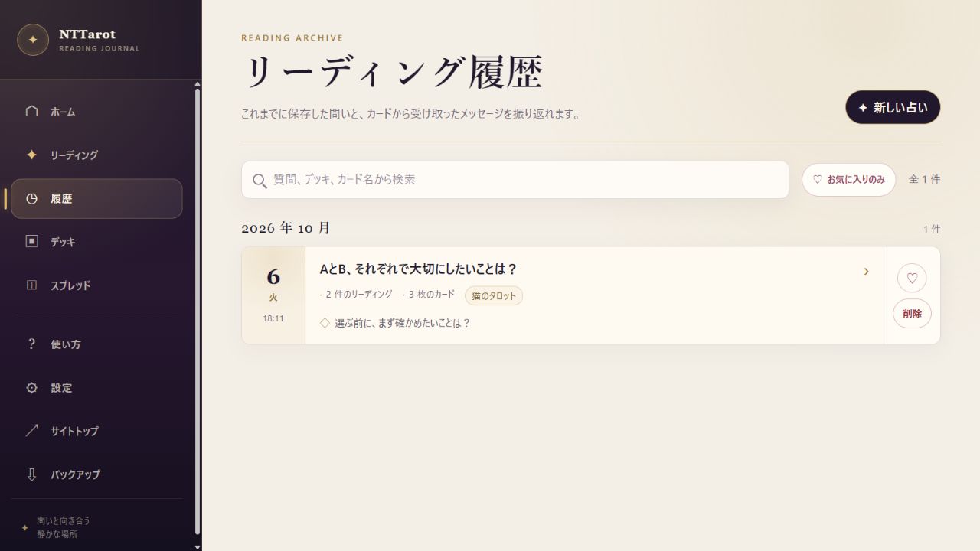The width and height of the screenshot is (980, 551).
Task: Open the スプレッド menu item
Action: coord(96,285)
